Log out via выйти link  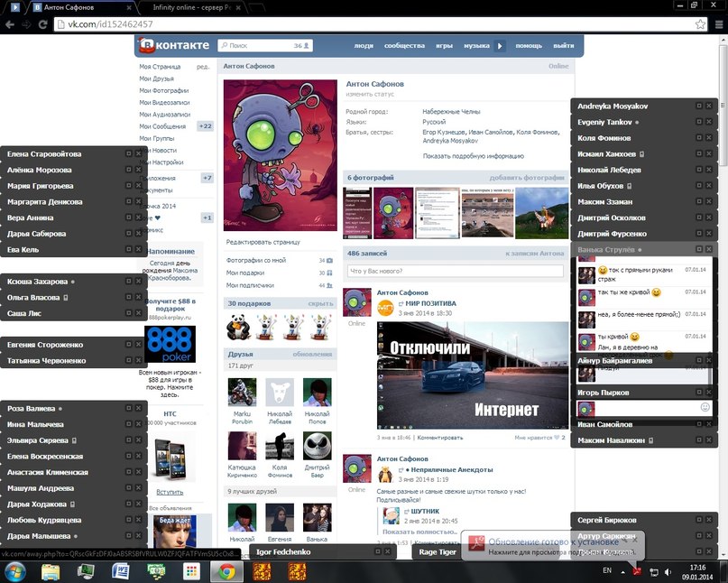(x=563, y=45)
